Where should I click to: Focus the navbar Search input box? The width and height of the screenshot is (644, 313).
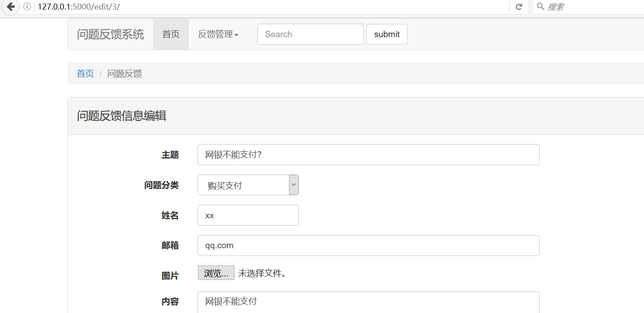coord(311,34)
